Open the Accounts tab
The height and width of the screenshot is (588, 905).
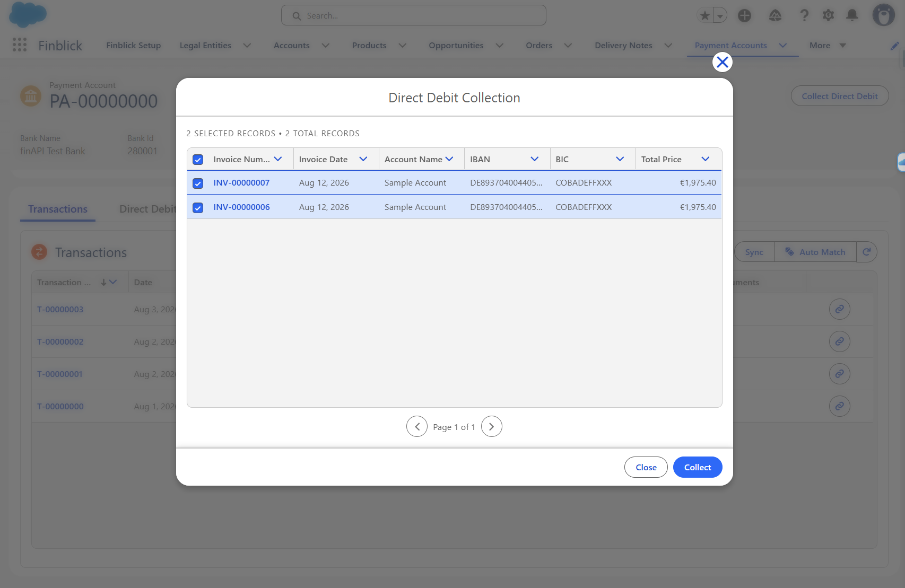click(291, 46)
